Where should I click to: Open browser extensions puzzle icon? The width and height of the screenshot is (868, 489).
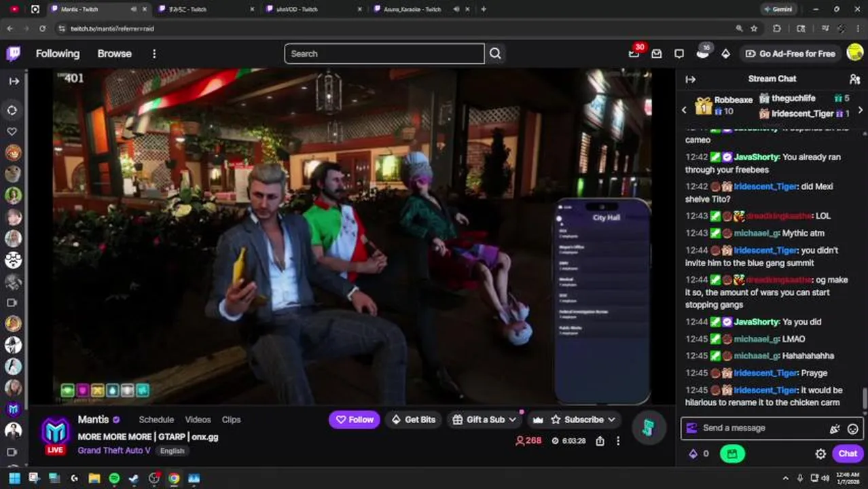pos(777,29)
